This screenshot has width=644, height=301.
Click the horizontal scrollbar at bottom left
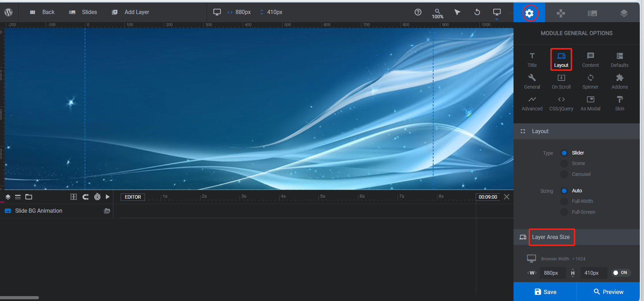click(x=19, y=298)
